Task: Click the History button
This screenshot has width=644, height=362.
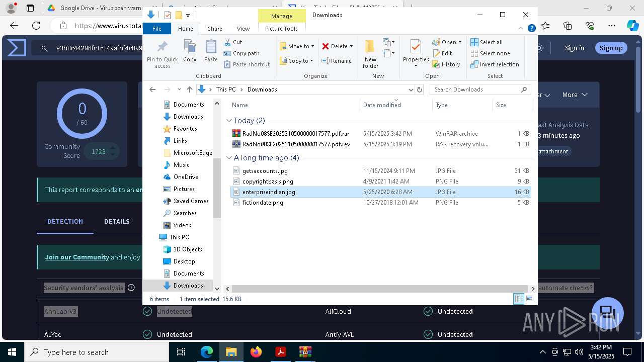Action: (446, 64)
